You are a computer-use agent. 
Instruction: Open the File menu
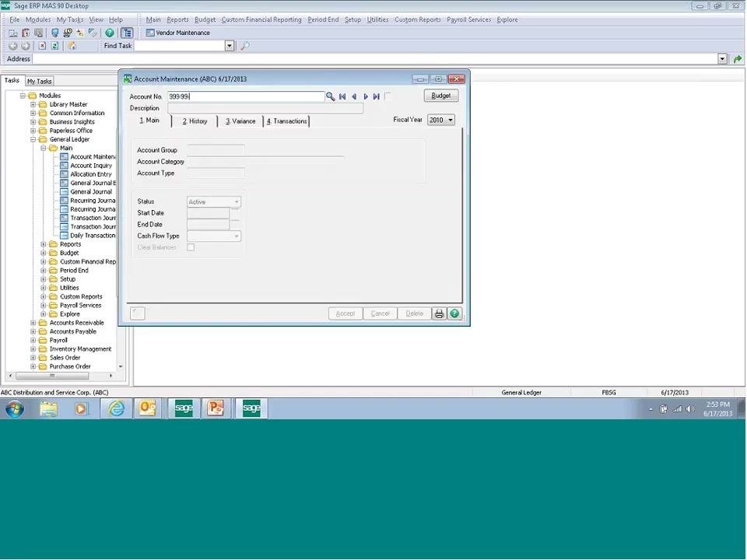tap(14, 19)
